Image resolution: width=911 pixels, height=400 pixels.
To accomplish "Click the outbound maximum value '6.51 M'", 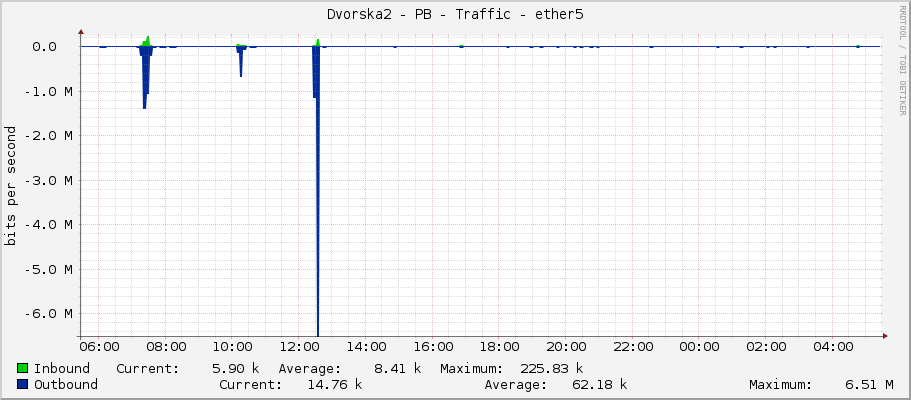I will point(870,384).
